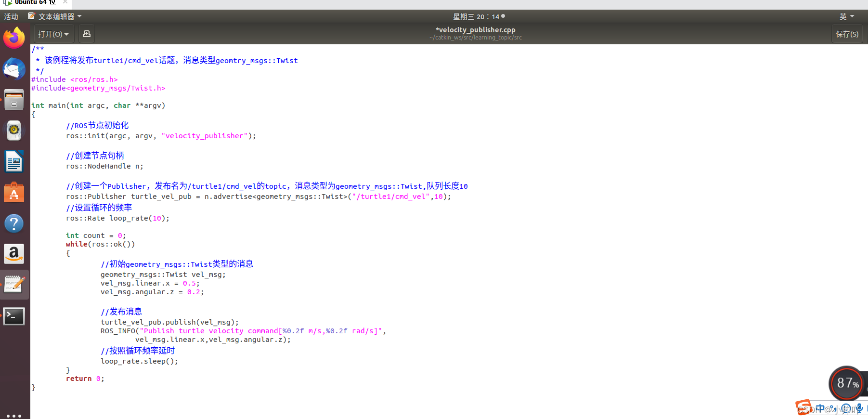Launch Firefox from the dock

point(14,38)
